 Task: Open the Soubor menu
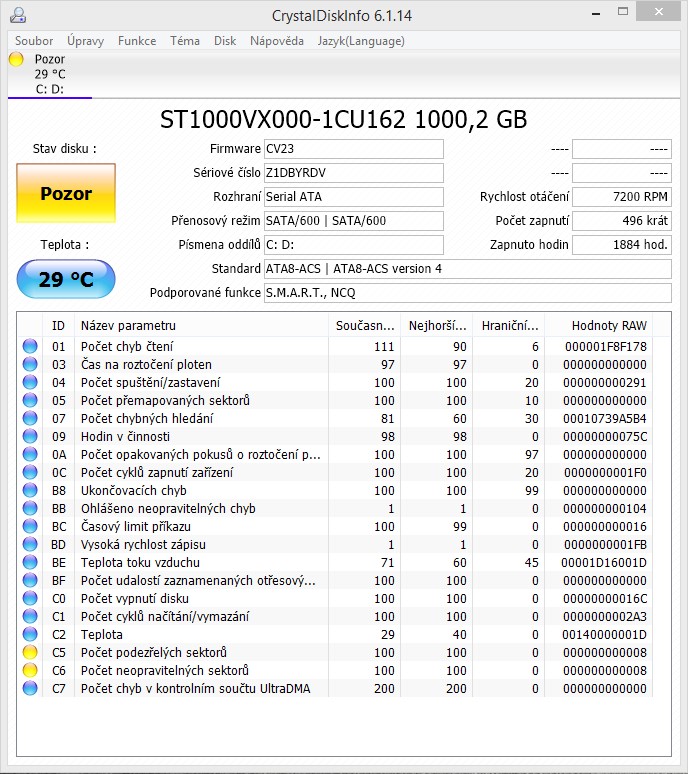[x=34, y=41]
